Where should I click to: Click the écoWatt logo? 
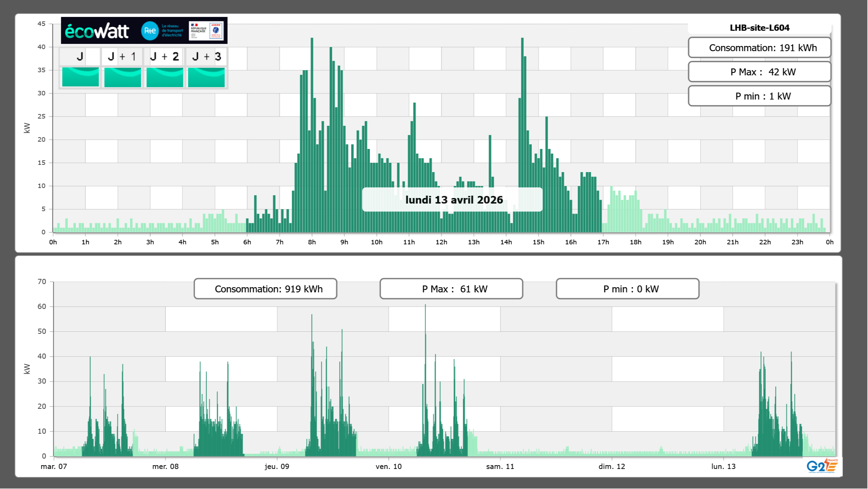[97, 31]
